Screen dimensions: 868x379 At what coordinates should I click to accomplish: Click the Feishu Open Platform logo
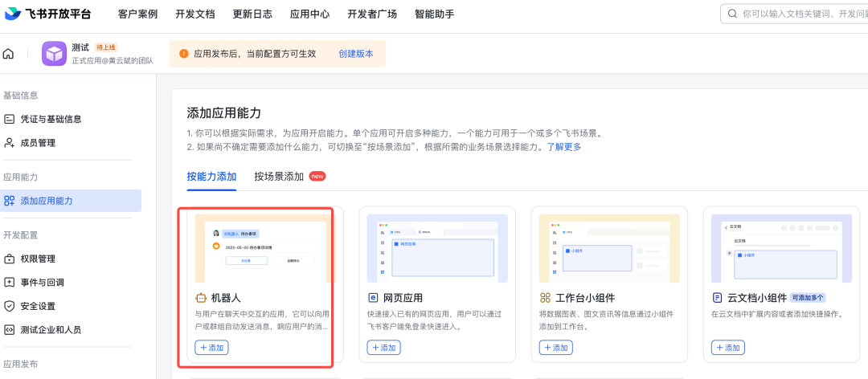pyautogui.click(x=47, y=14)
